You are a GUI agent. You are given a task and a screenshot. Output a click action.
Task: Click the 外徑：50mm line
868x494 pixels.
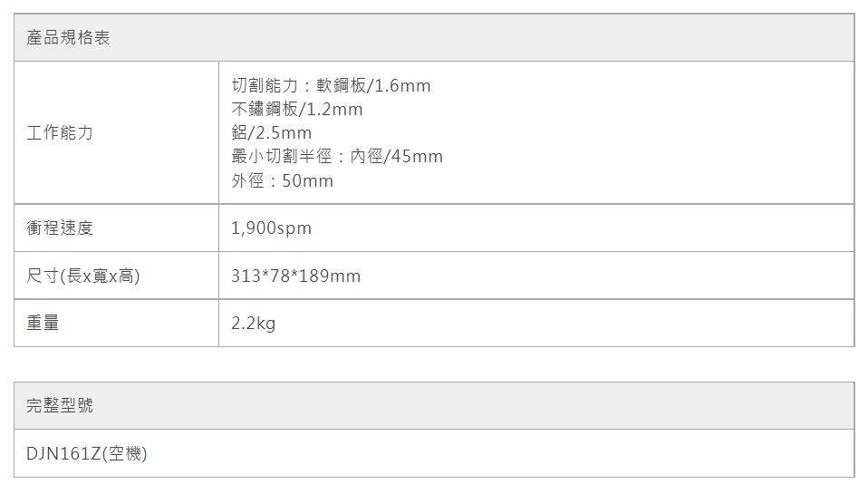(x=282, y=180)
